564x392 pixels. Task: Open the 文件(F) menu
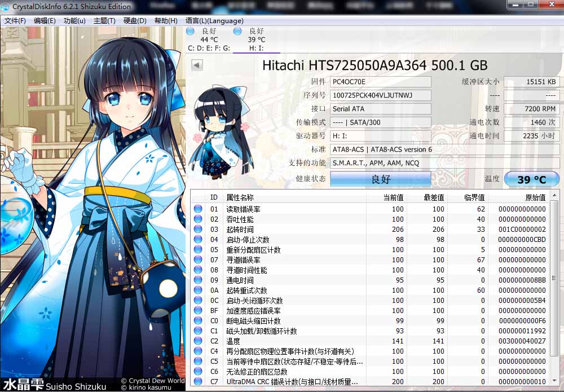pyautogui.click(x=15, y=21)
